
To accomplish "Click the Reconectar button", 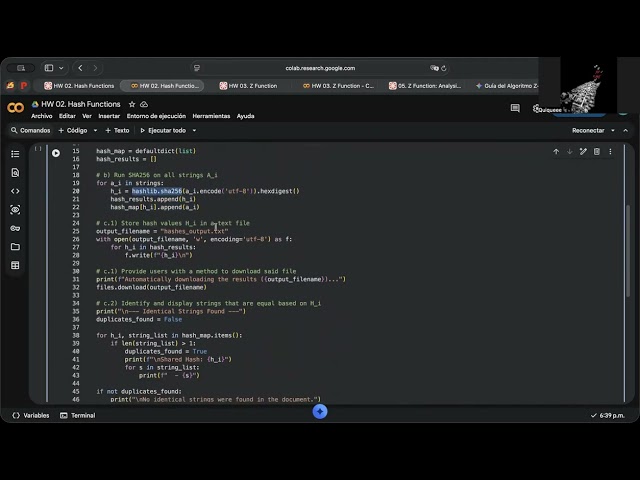I will [x=588, y=131].
